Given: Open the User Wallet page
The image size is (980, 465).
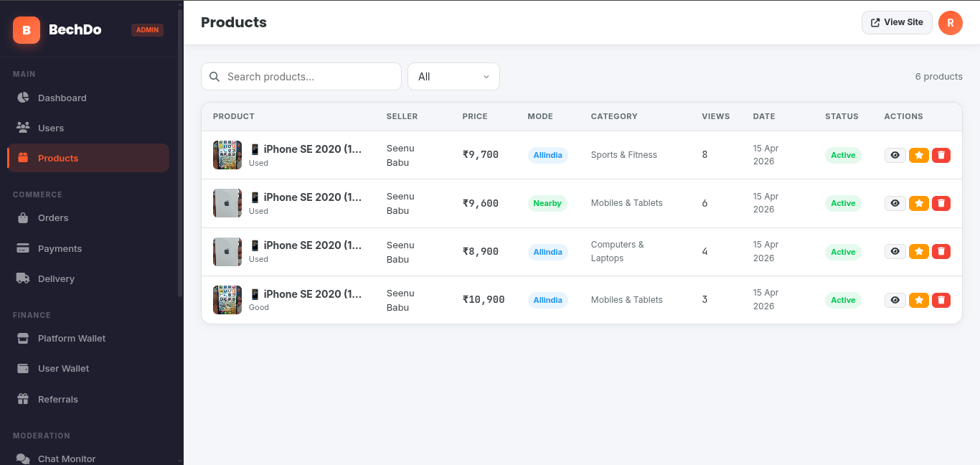Looking at the screenshot, I should (x=88, y=368).
